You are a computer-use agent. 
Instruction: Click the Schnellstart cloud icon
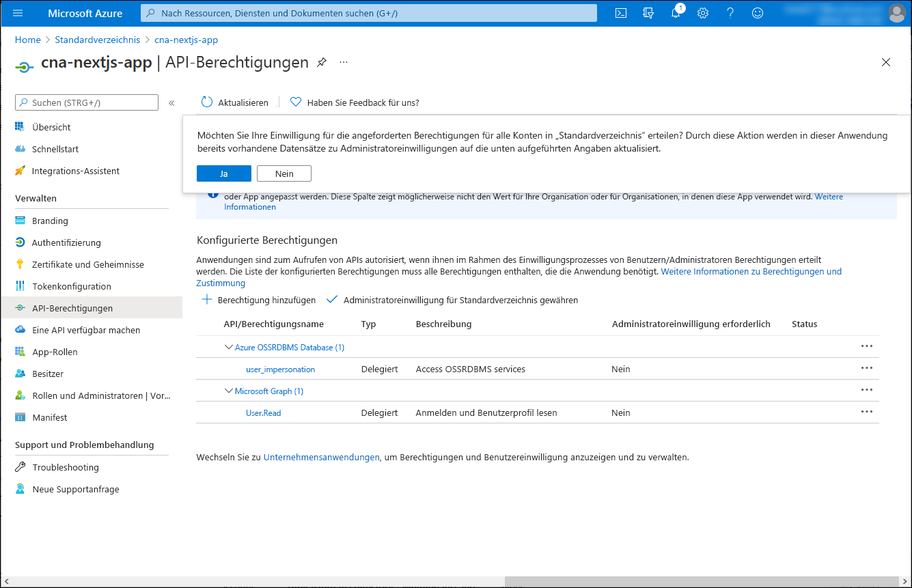[x=20, y=149]
